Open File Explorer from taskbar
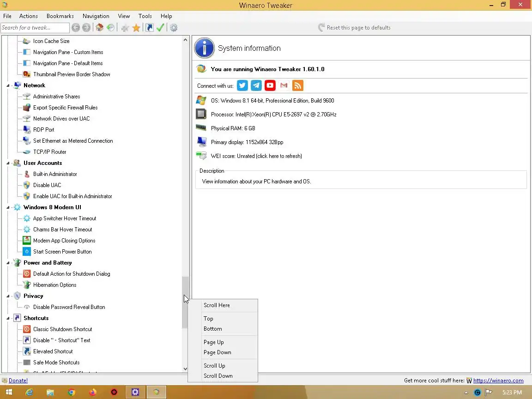Image resolution: width=532 pixels, height=399 pixels. (50, 392)
